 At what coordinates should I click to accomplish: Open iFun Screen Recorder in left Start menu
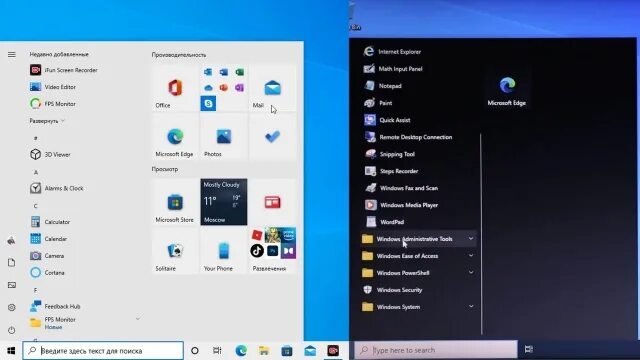coord(64,70)
